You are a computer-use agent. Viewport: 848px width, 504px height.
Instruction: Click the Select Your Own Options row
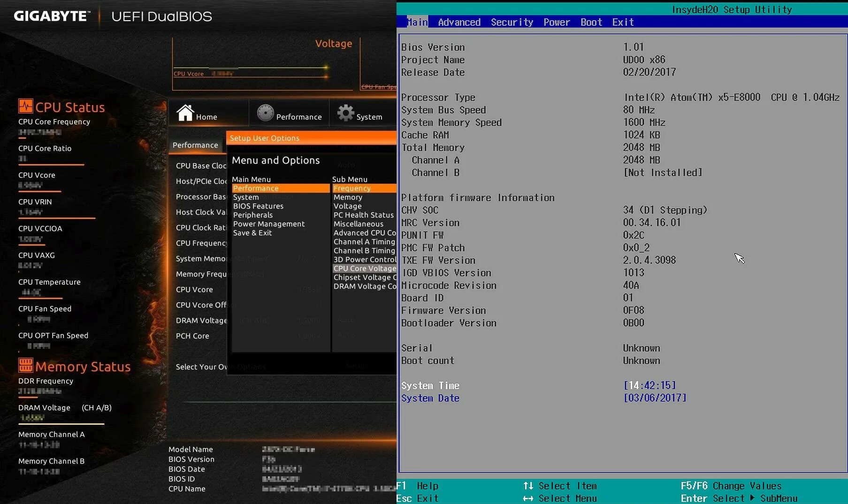(x=201, y=367)
